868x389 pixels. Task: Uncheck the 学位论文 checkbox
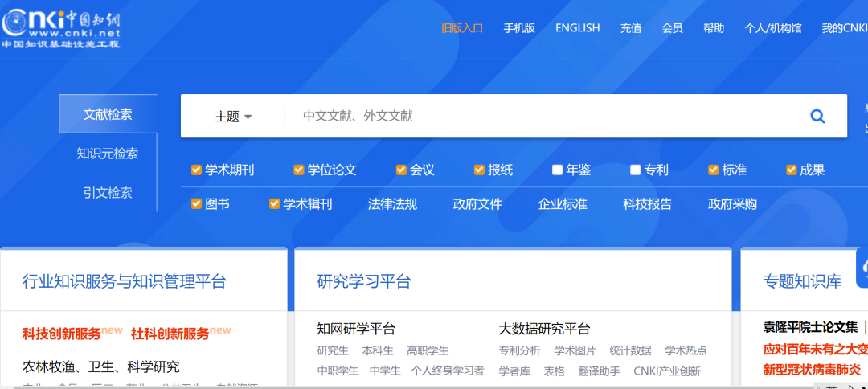click(x=298, y=170)
